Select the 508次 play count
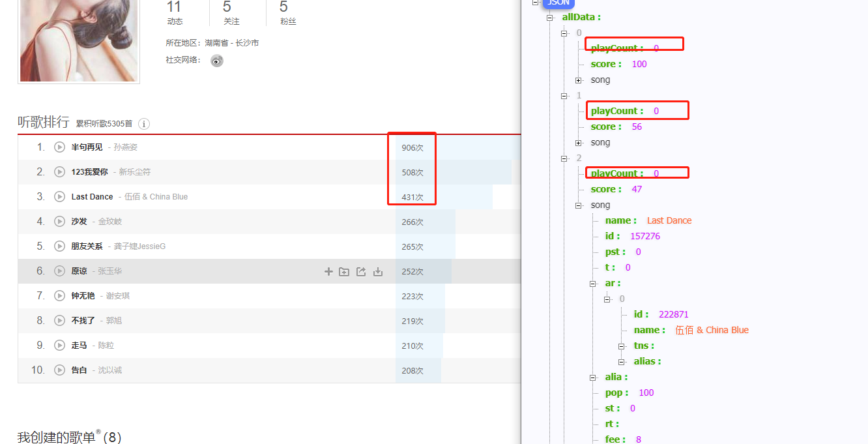Screen dimensions: 868x444 [412, 173]
